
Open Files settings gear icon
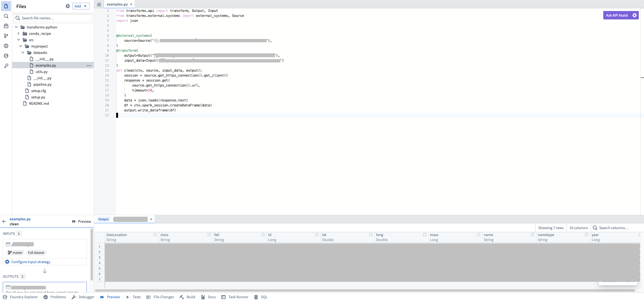tap(67, 6)
